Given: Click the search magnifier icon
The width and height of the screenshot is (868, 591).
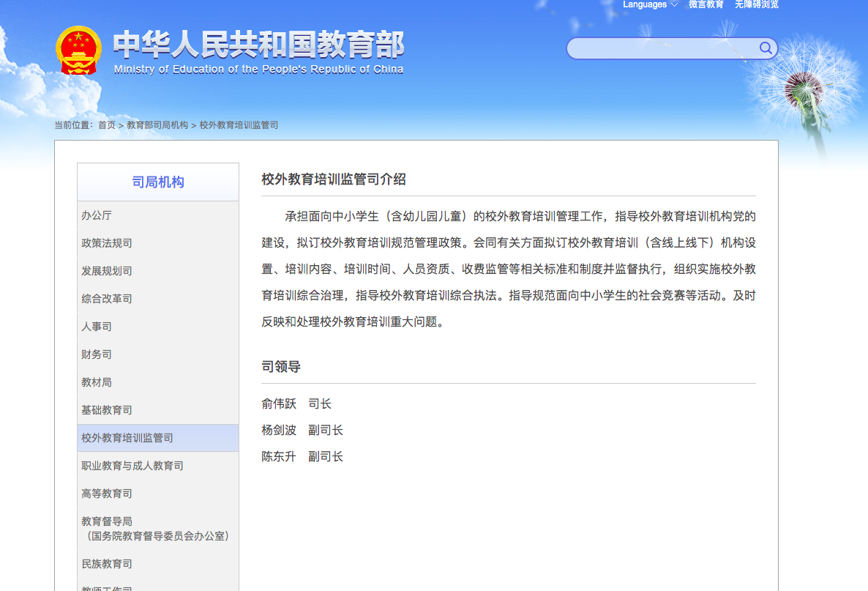Looking at the screenshot, I should 766,48.
